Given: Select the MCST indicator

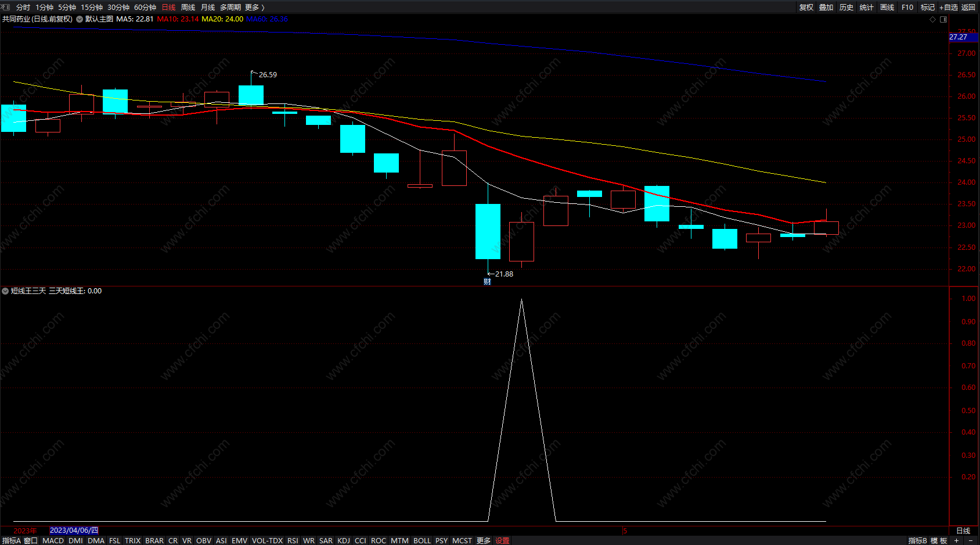Looking at the screenshot, I should tap(462, 540).
